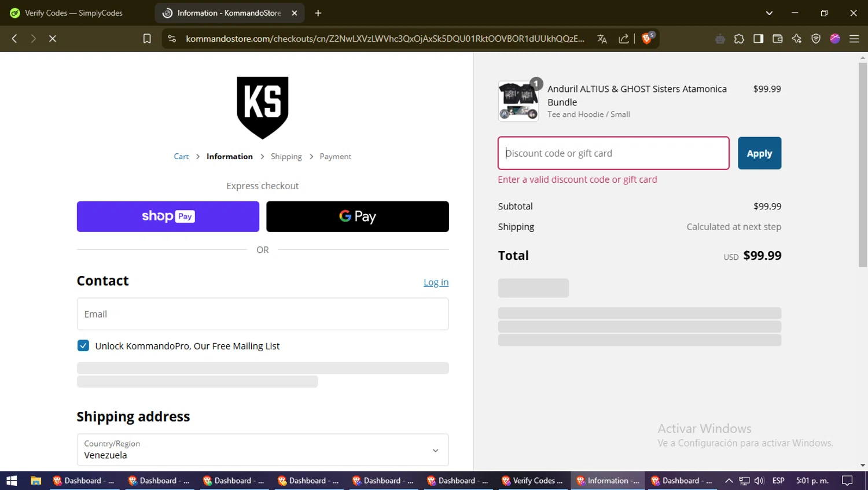The image size is (868, 490).
Task: Show hidden system tray icons
Action: coord(729,481)
